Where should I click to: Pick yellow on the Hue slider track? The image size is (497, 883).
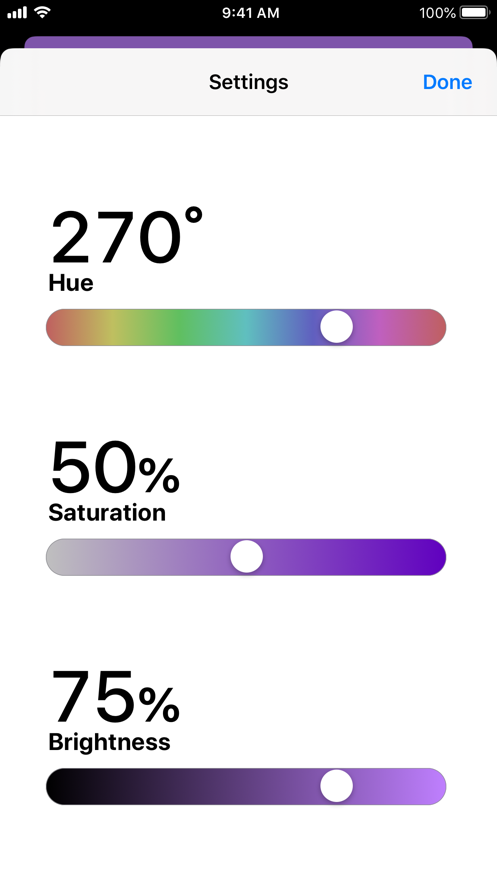click(113, 327)
